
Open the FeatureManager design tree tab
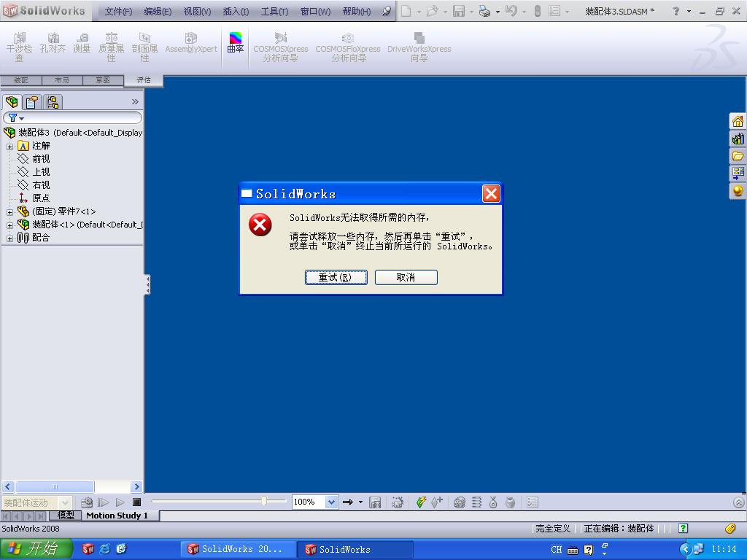(12, 102)
